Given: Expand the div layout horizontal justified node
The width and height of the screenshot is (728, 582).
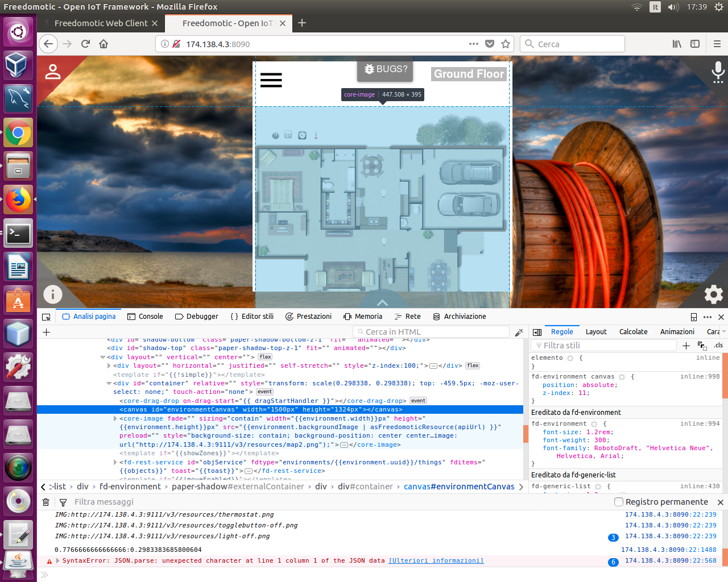Looking at the screenshot, I should point(109,366).
